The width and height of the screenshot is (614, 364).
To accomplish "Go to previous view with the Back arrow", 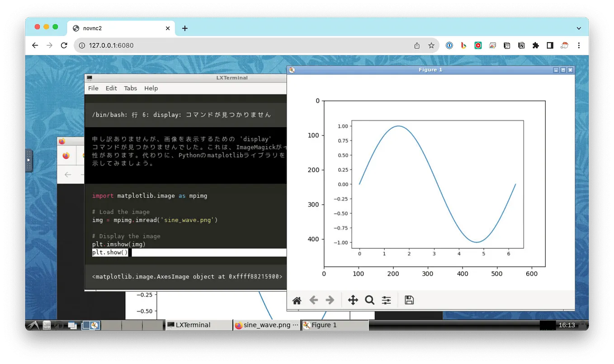I will click(313, 300).
